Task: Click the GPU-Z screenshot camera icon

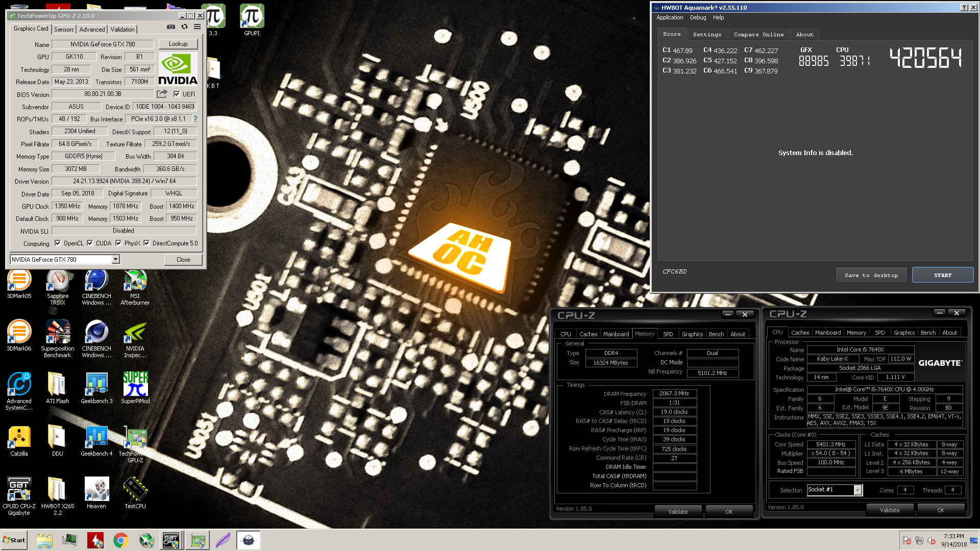Action: [171, 27]
